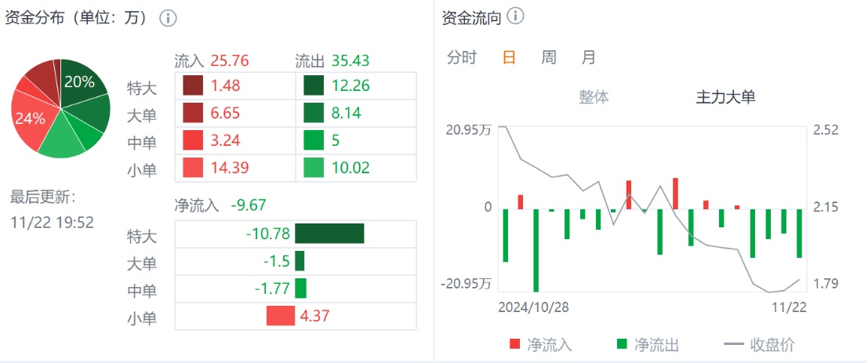Select the 日 daily tab
Image resolution: width=868 pixels, height=363 pixels.
(509, 57)
